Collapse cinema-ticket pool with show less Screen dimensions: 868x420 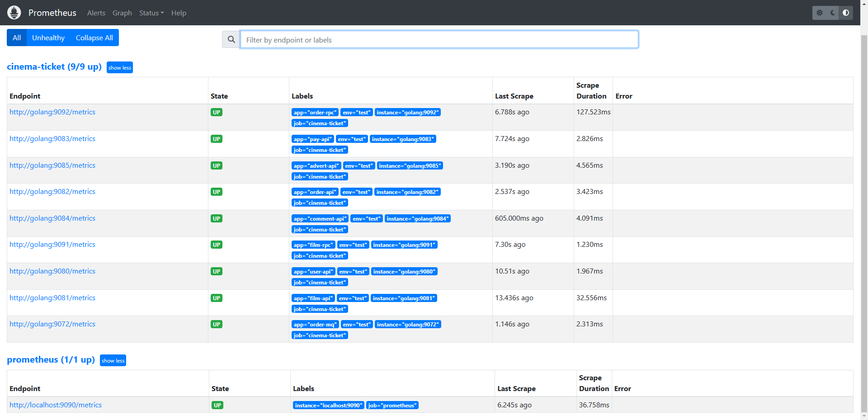(120, 67)
